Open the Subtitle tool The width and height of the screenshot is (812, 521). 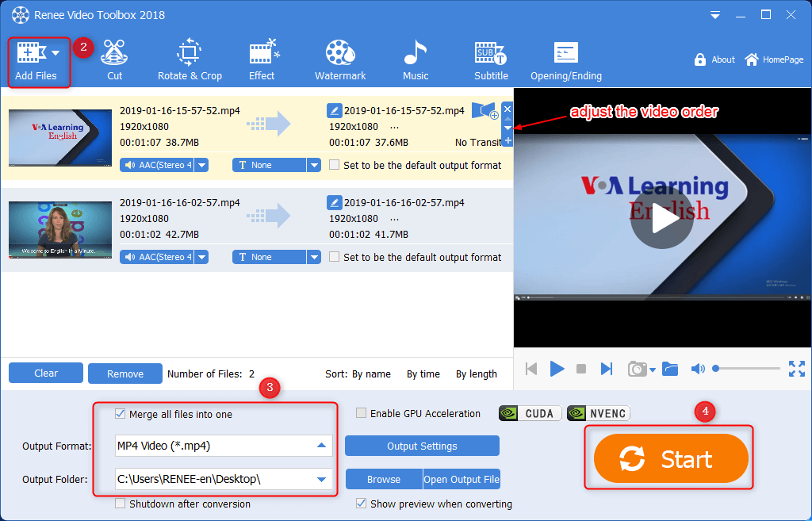coord(491,61)
